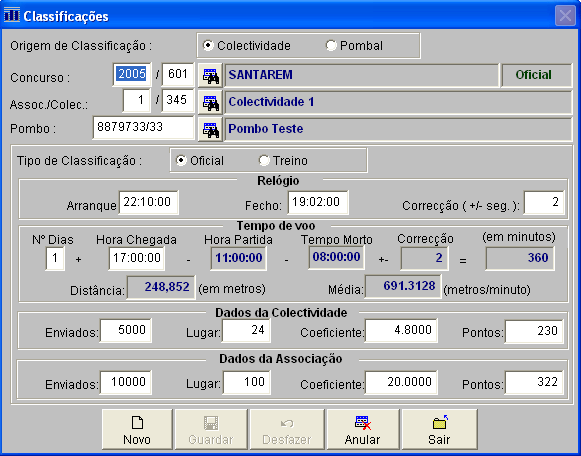This screenshot has height=456, width=581.
Task: Click the Sair exit button
Action: click(x=439, y=430)
